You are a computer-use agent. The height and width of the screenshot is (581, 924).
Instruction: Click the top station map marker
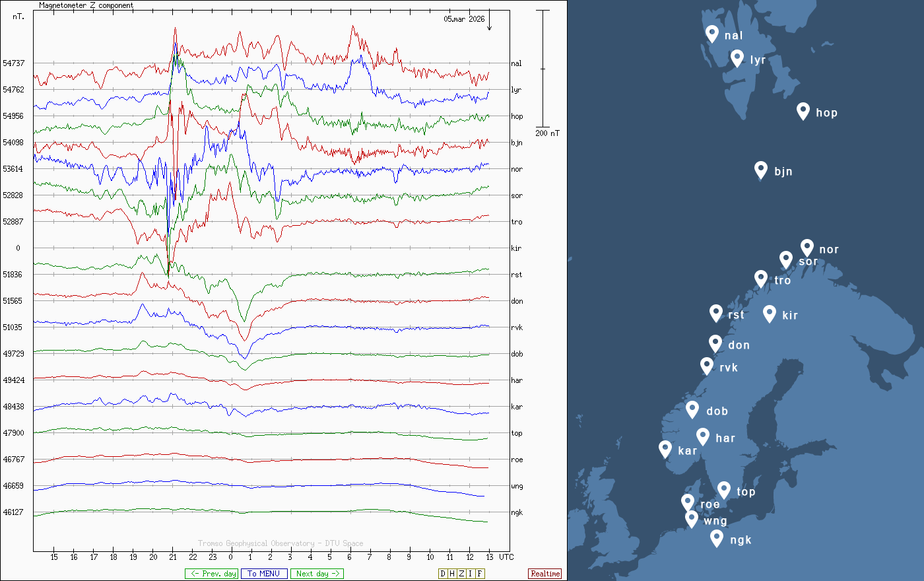click(724, 490)
